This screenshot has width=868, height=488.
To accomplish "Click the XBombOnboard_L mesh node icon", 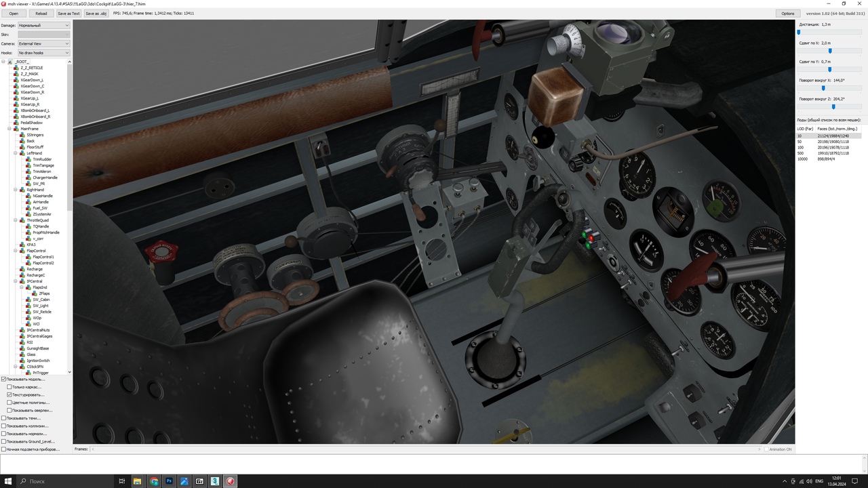I will click(16, 110).
